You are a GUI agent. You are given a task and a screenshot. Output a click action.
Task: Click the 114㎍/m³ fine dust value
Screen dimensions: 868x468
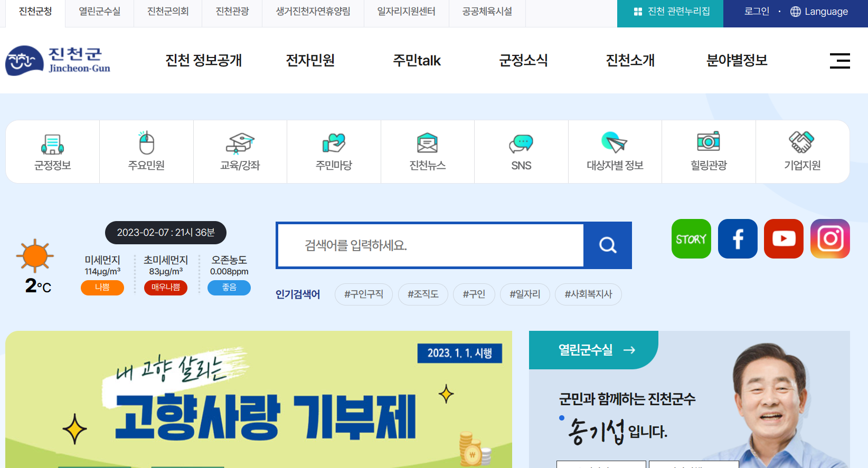coord(102,272)
